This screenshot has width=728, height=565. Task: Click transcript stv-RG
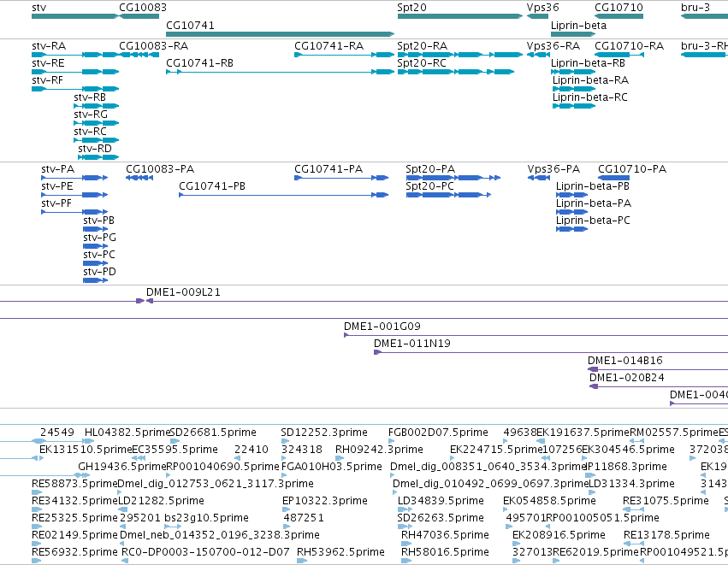point(97,123)
